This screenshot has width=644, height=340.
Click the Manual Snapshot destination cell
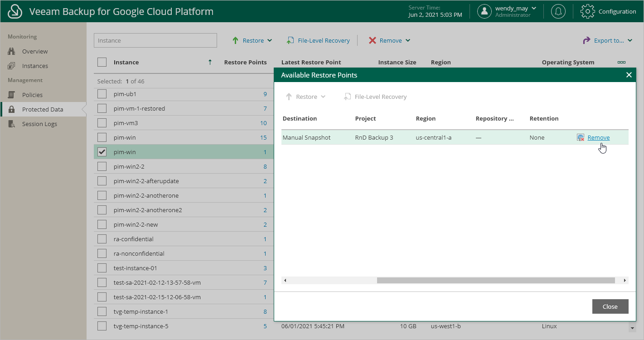pos(306,137)
